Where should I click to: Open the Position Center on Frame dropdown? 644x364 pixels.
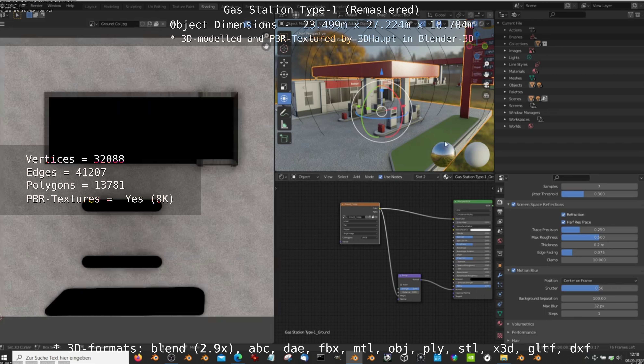[599, 281]
